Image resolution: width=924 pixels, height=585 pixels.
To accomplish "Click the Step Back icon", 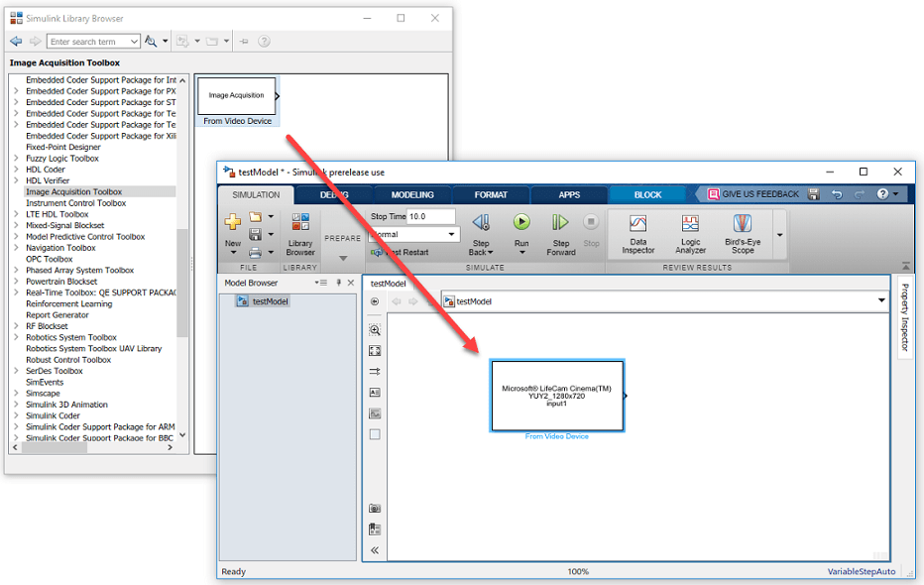I will coord(481,222).
